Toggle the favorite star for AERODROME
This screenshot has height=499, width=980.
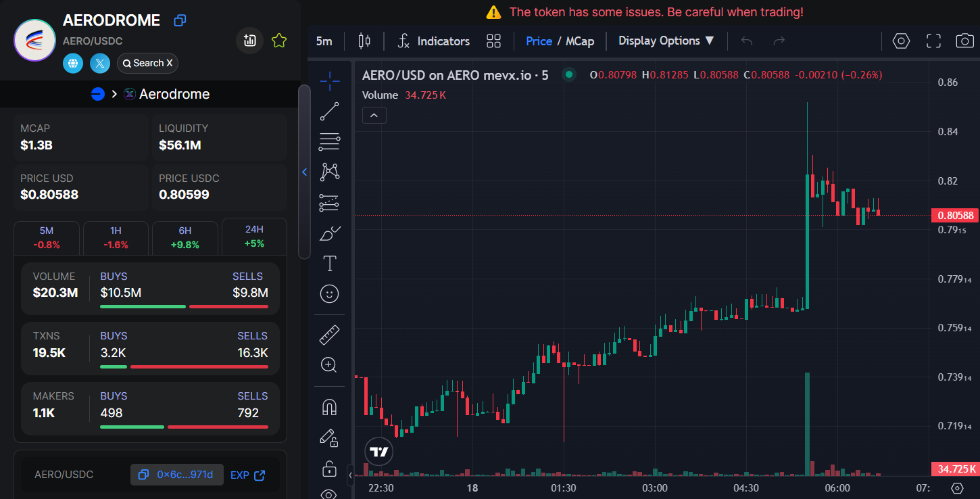[x=278, y=41]
